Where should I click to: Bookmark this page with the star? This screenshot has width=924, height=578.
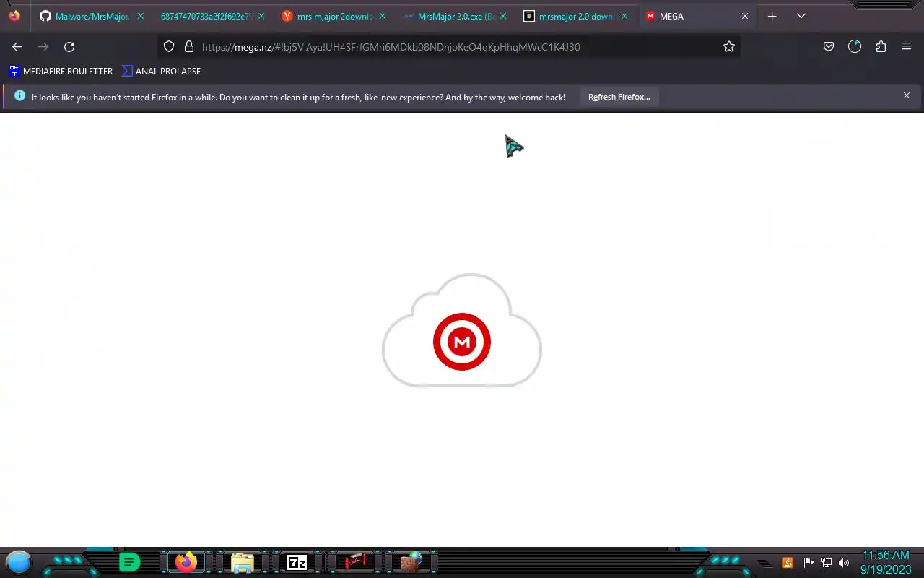(729, 46)
